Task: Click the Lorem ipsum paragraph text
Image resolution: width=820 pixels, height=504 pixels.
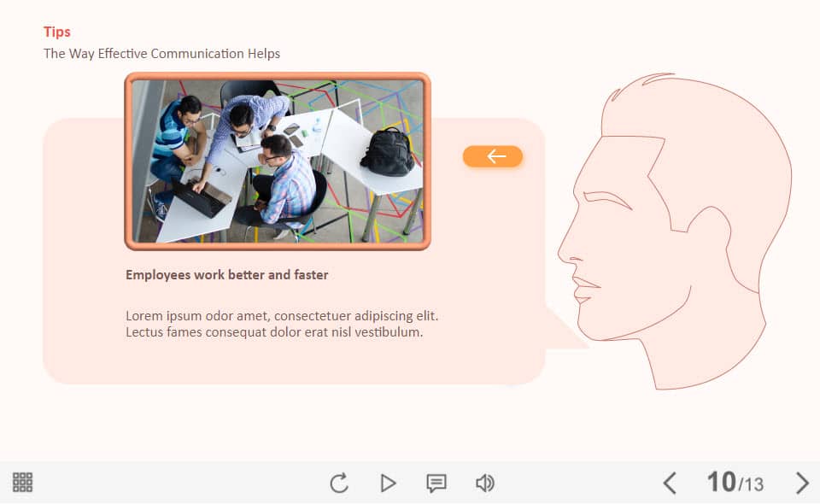Action: pyautogui.click(x=282, y=324)
